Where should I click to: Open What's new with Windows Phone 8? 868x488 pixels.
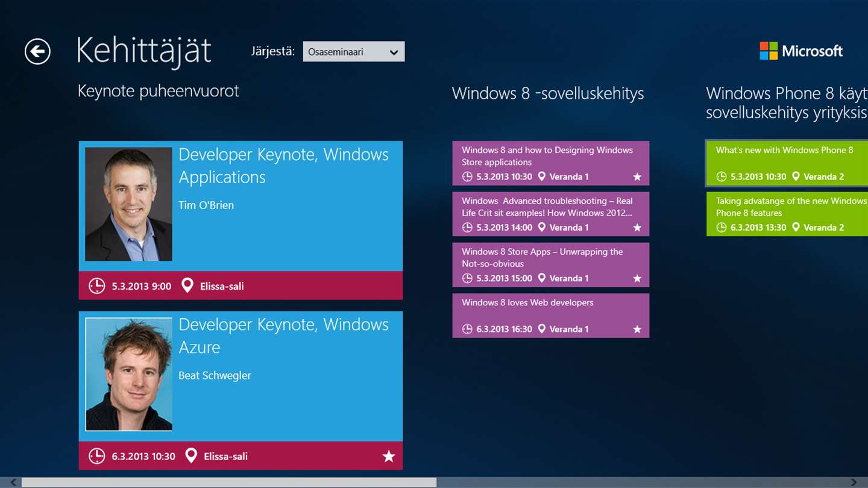click(x=787, y=163)
